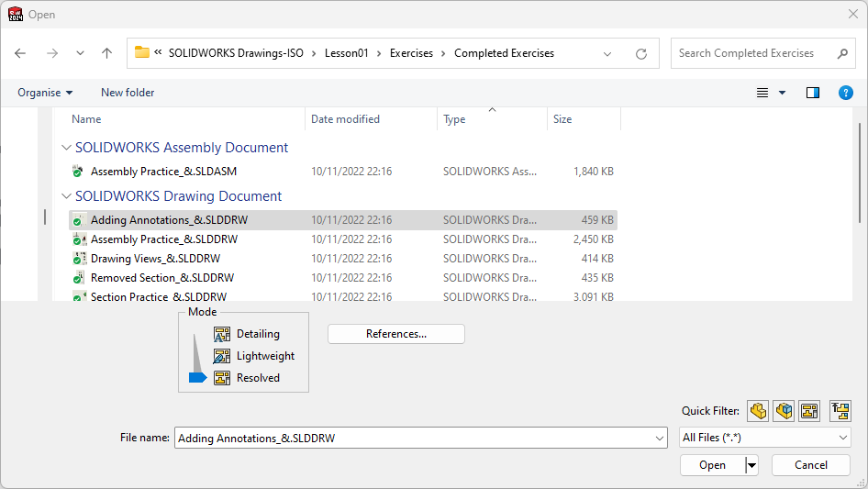Open the Open button options arrow
This screenshot has height=489, width=868.
pos(751,465)
